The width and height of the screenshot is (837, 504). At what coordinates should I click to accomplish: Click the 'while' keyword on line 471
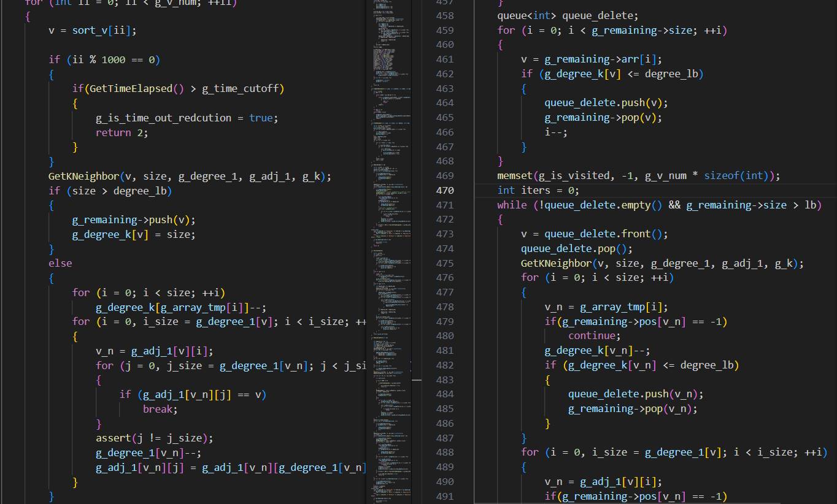[512, 205]
